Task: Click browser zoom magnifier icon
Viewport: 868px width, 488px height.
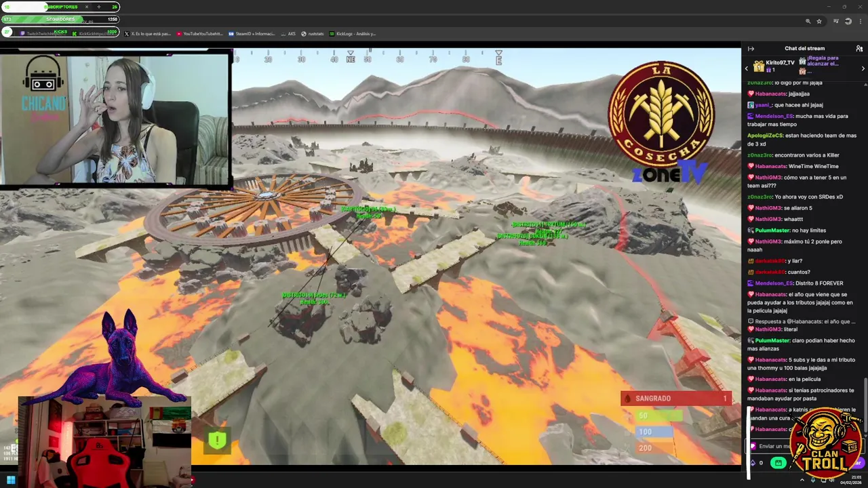Action: (x=808, y=21)
